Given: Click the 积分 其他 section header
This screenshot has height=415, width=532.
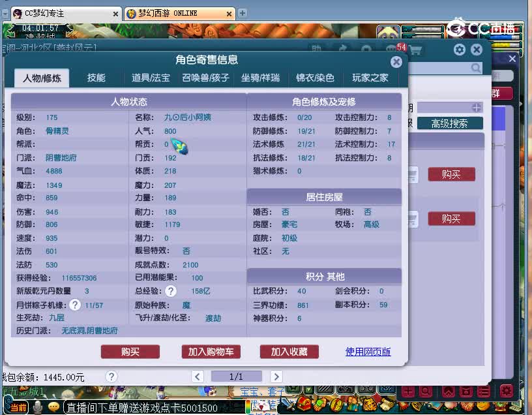Looking at the screenshot, I should [x=324, y=277].
